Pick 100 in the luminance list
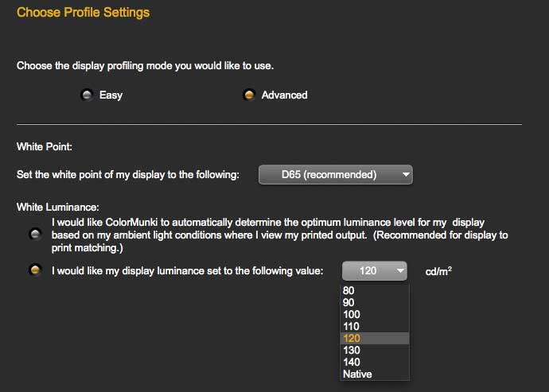This screenshot has height=392, width=549. [x=375, y=314]
